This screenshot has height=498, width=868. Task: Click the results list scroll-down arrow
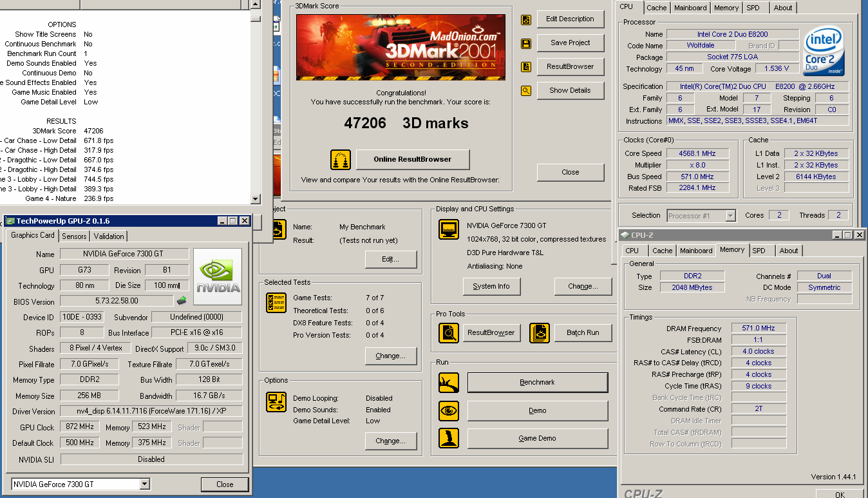(256, 200)
